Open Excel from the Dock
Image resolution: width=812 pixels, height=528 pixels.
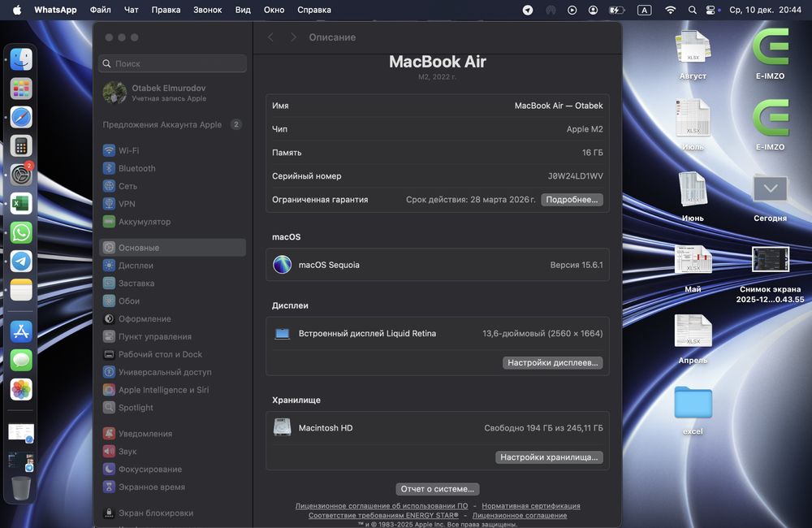(21, 204)
